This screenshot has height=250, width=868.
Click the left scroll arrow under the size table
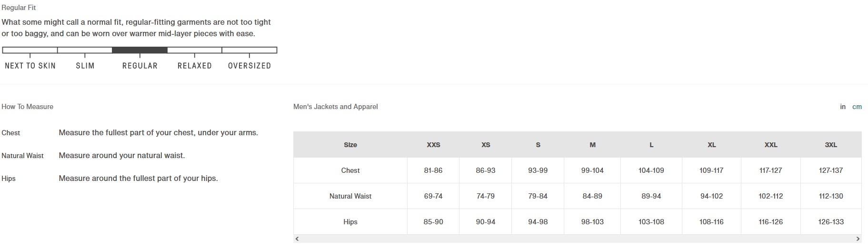[297, 239]
